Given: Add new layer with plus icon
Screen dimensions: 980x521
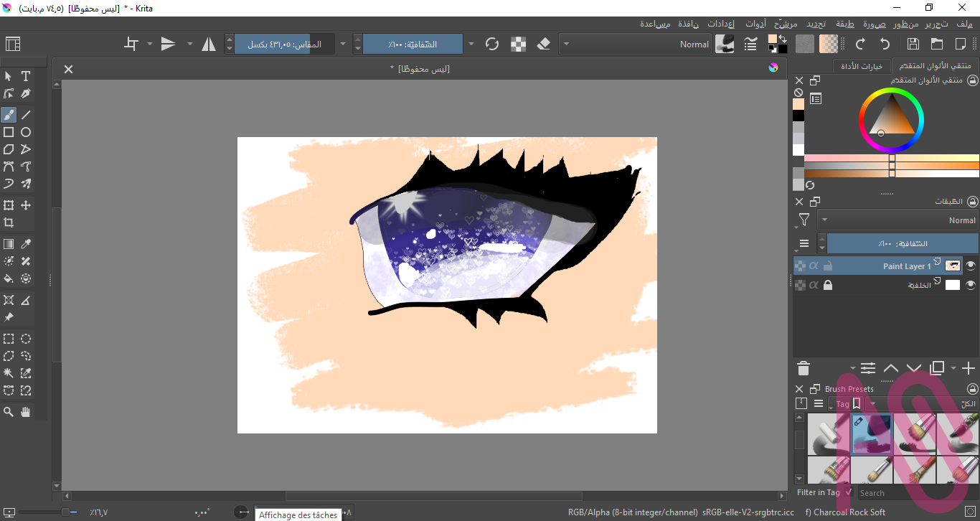Looking at the screenshot, I should pos(968,369).
